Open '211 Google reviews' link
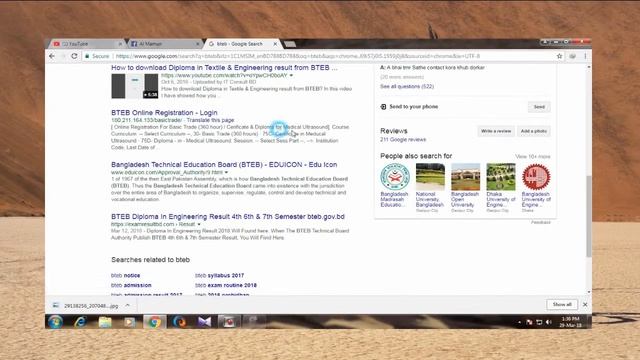 [403, 140]
